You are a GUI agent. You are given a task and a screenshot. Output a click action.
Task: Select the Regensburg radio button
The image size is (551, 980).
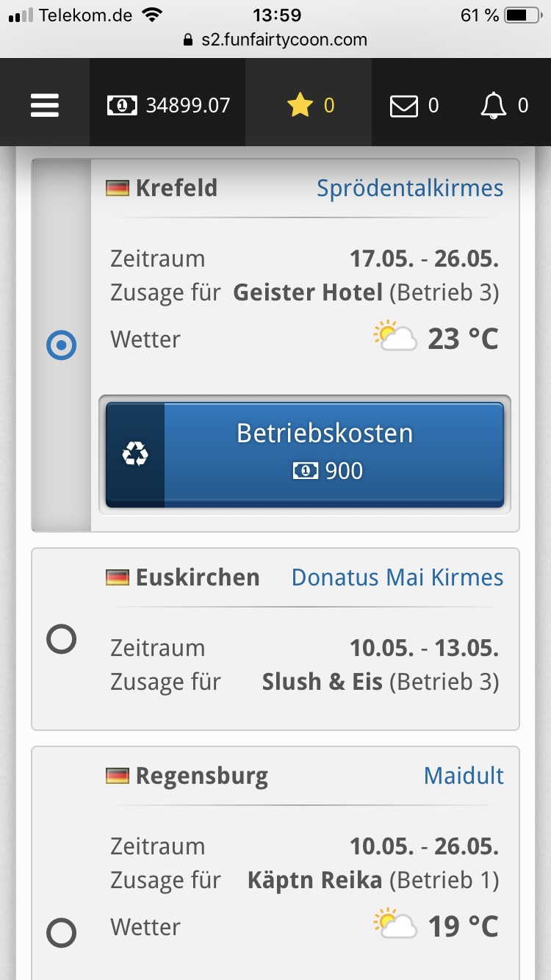click(61, 933)
